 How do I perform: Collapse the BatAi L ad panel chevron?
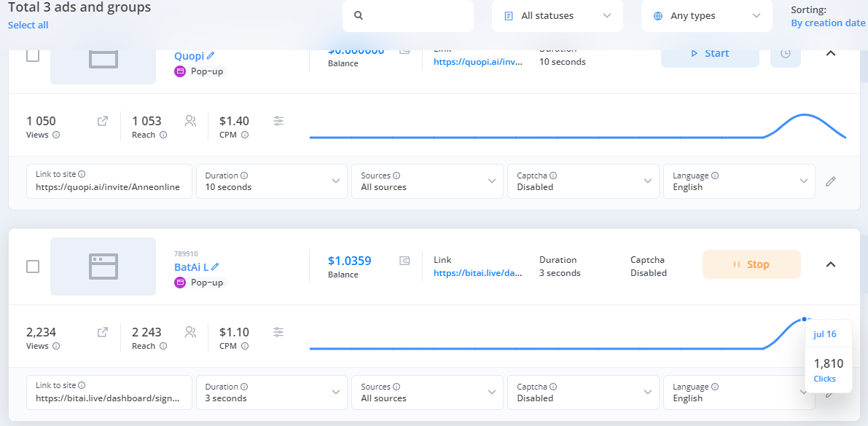830,264
